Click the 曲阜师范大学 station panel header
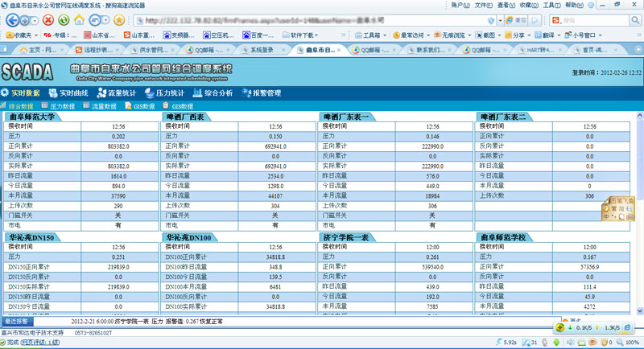 pos(32,117)
